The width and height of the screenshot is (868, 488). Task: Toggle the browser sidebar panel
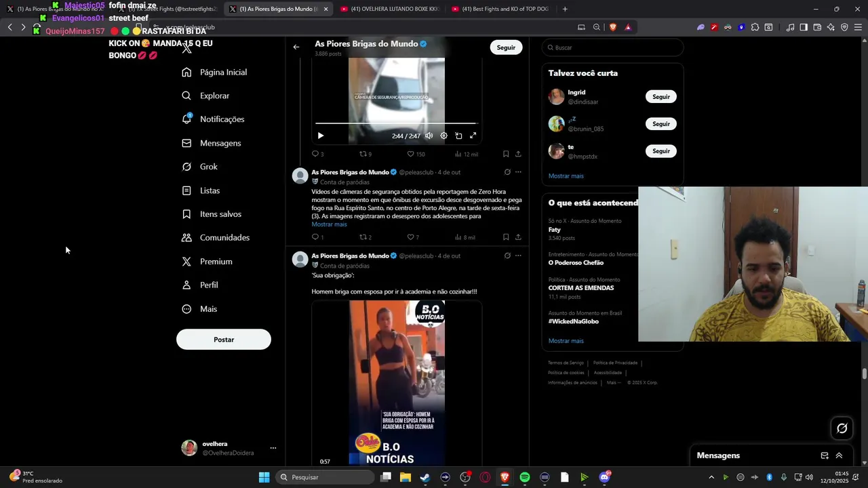(x=804, y=27)
